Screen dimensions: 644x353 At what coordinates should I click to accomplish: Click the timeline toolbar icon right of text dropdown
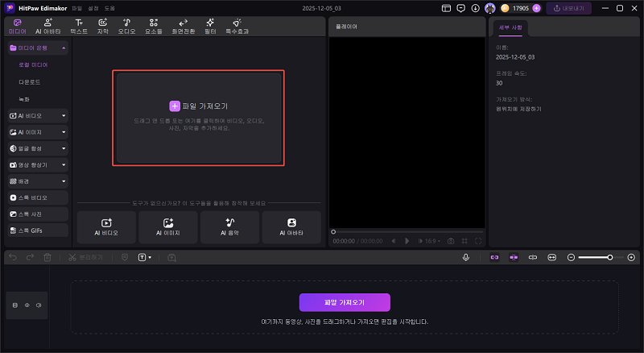coord(171,258)
